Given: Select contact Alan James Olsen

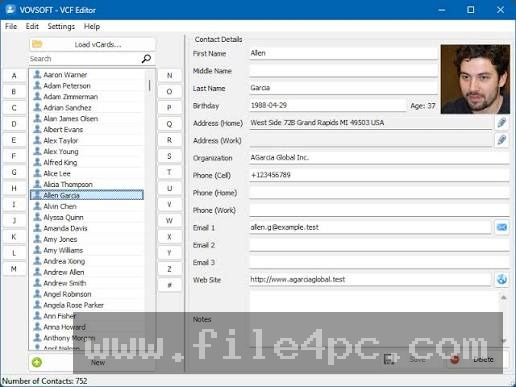Looking at the screenshot, I should (x=87, y=119).
